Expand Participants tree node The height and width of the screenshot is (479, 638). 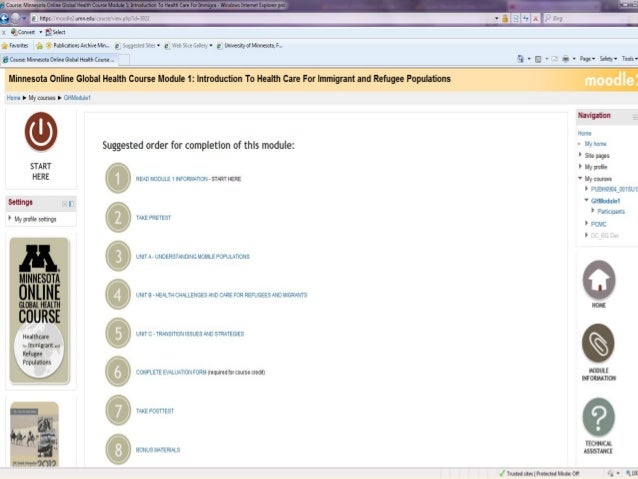[x=593, y=210]
